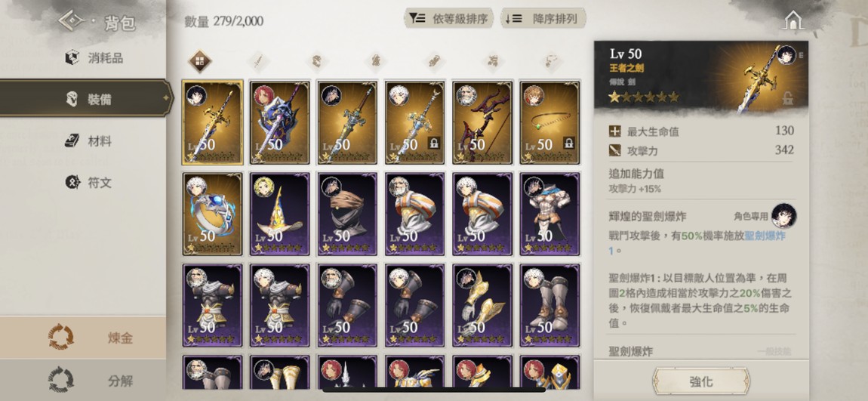Tap the 煉金 alchemy icon
Screen dimensions: 868x401
[x=61, y=338]
